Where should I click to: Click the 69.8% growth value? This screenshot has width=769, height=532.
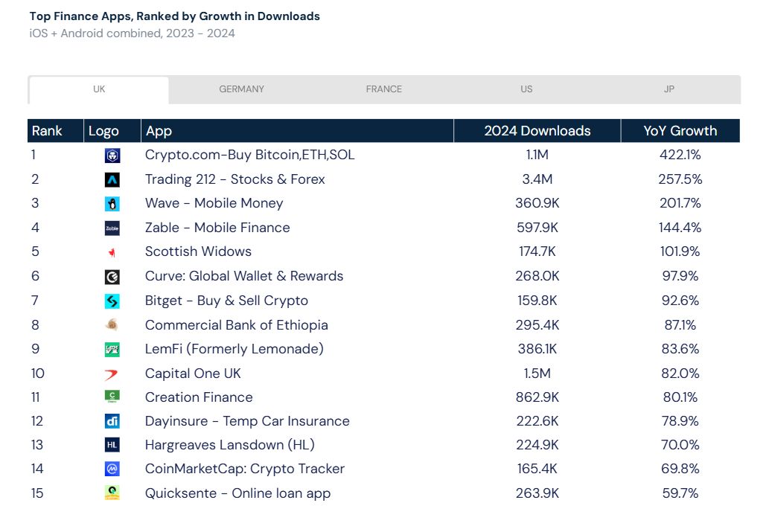click(x=680, y=469)
